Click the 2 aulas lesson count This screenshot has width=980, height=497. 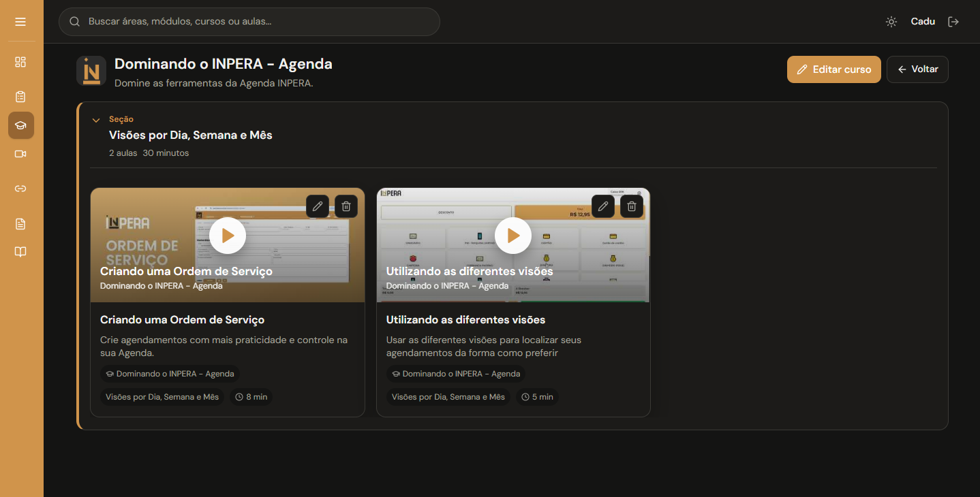coord(123,153)
